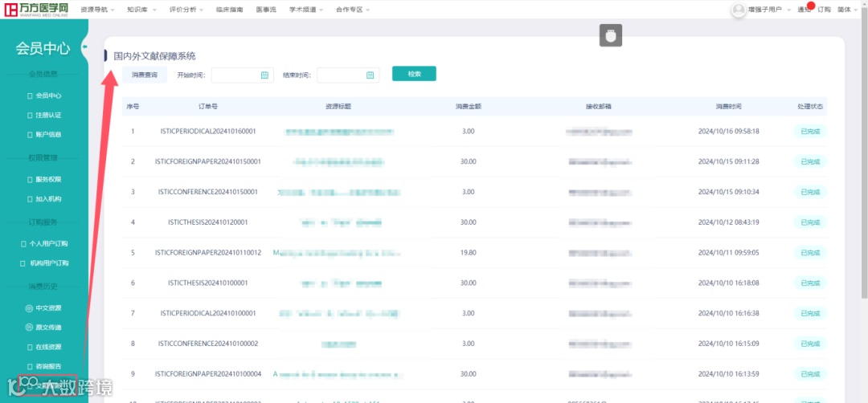Collapse the 会员中心 sidebar arrow

click(84, 47)
